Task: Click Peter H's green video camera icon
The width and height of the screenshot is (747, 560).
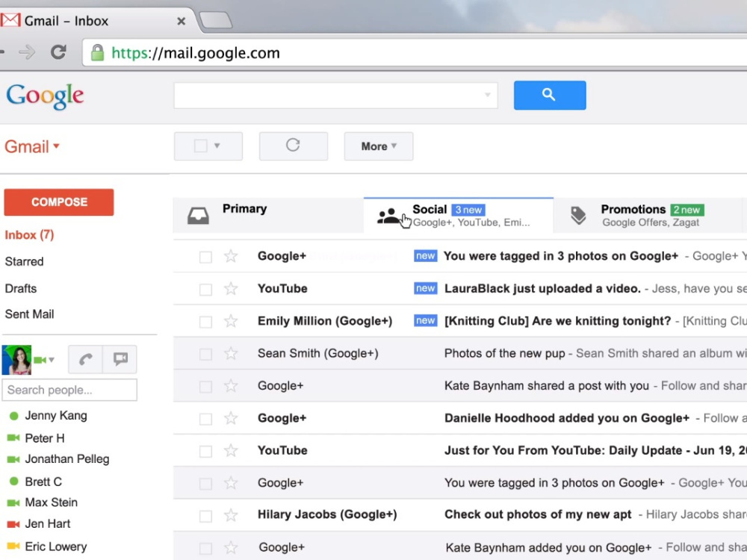Action: coord(13,438)
